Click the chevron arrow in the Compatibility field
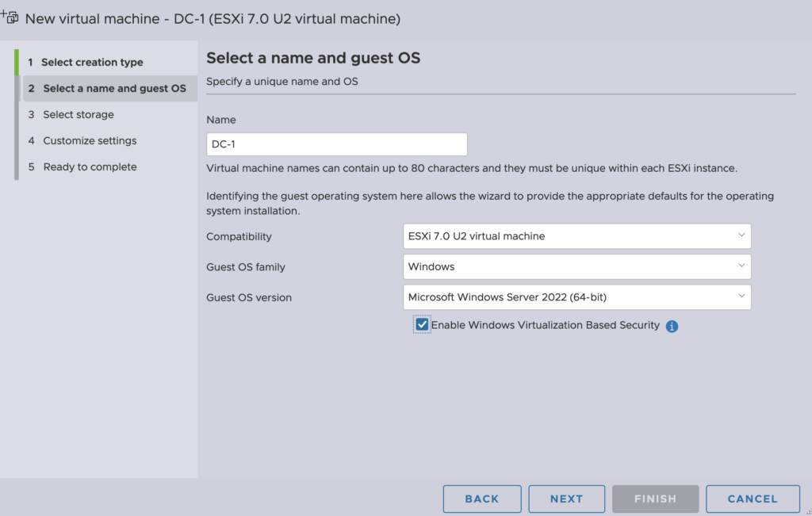This screenshot has height=516, width=812. coord(741,235)
